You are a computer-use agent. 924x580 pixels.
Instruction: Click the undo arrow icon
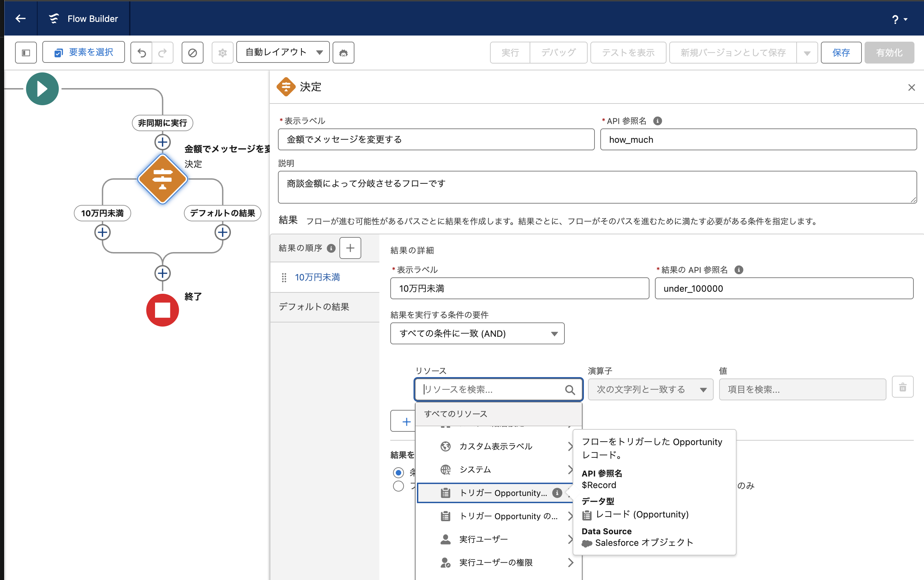pos(141,53)
